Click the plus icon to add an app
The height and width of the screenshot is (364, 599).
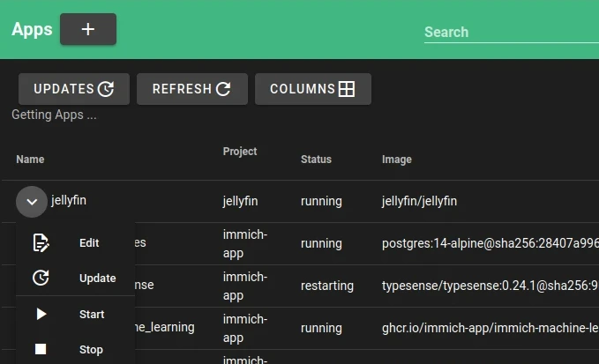click(x=88, y=29)
